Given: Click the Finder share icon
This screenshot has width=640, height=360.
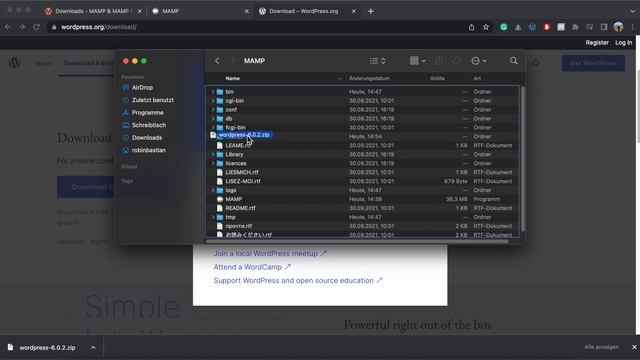Looking at the screenshot, I should (x=439, y=61).
